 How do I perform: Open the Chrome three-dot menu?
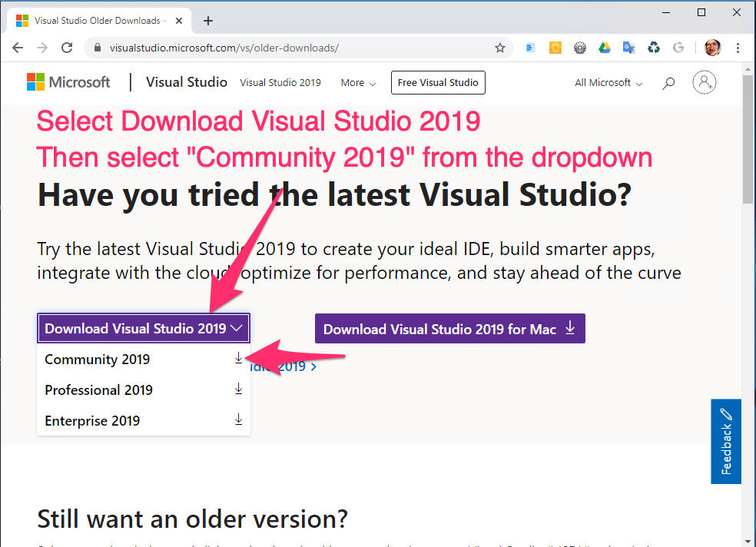click(738, 48)
